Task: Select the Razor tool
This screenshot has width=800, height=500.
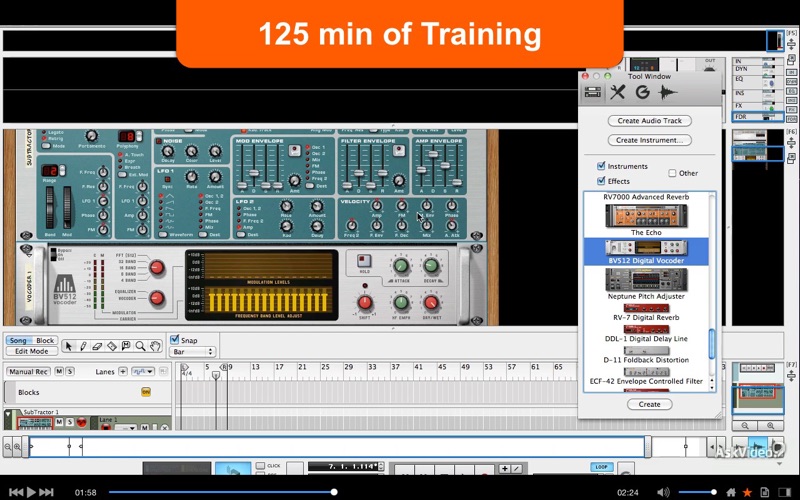Action: [x=112, y=346]
